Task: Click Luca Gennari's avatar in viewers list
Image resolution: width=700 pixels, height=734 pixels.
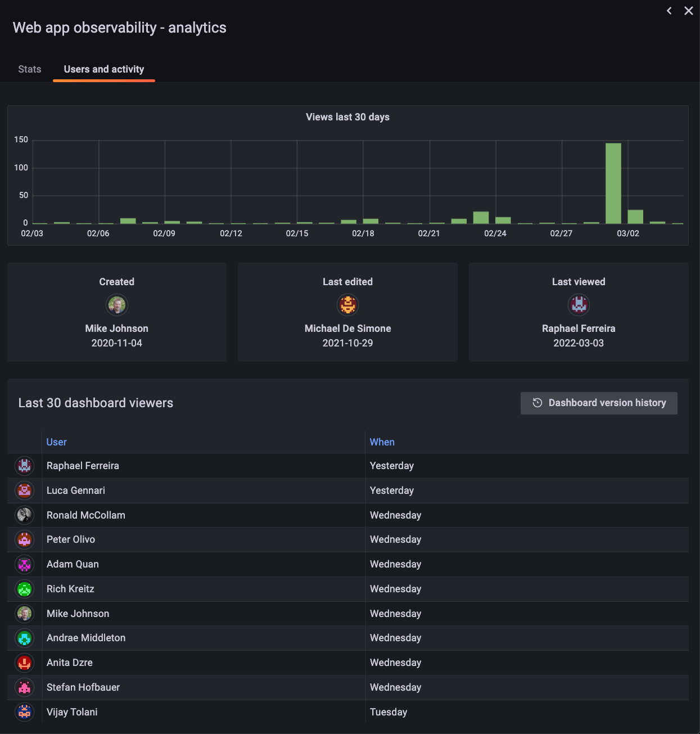Action: [x=25, y=490]
